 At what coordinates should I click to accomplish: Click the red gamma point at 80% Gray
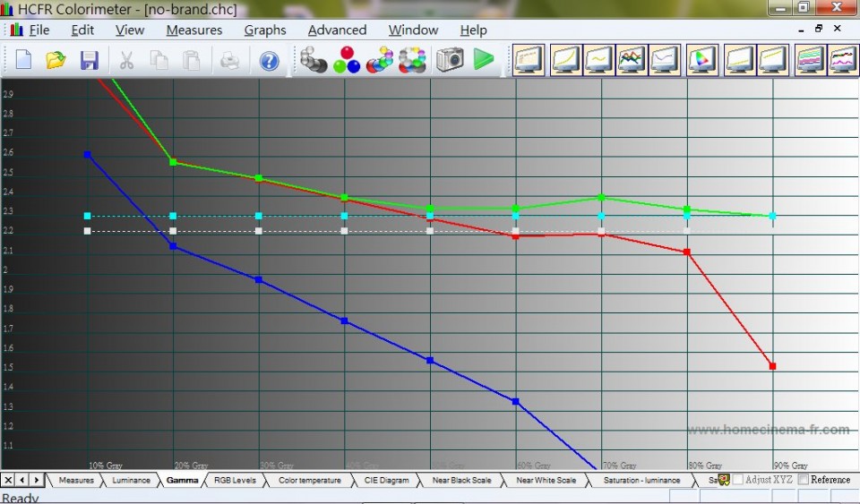click(687, 252)
